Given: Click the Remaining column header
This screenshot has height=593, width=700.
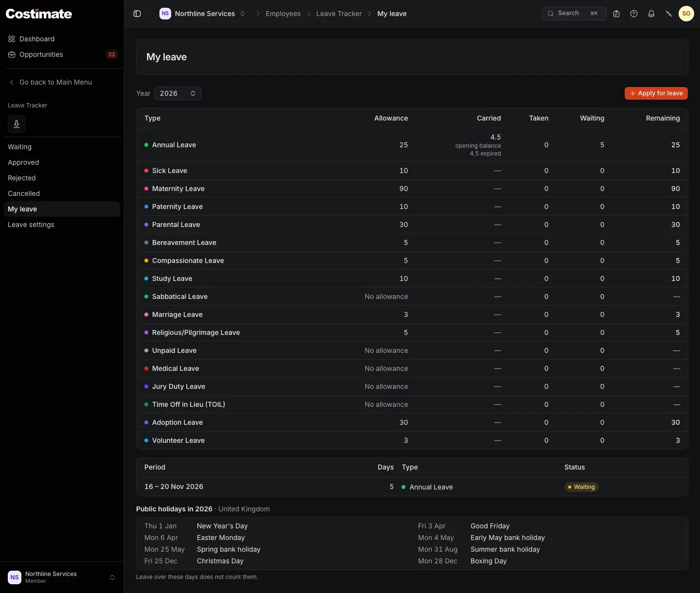Looking at the screenshot, I should pos(663,118).
